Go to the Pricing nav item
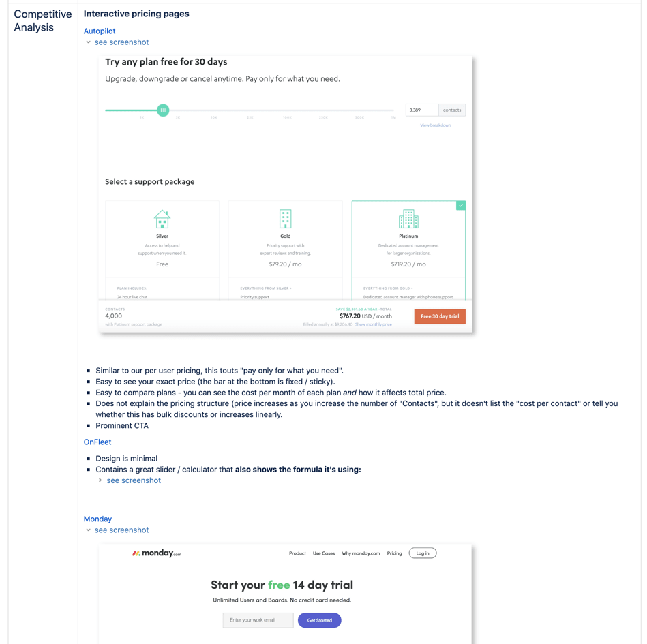647x644 pixels. (x=394, y=553)
